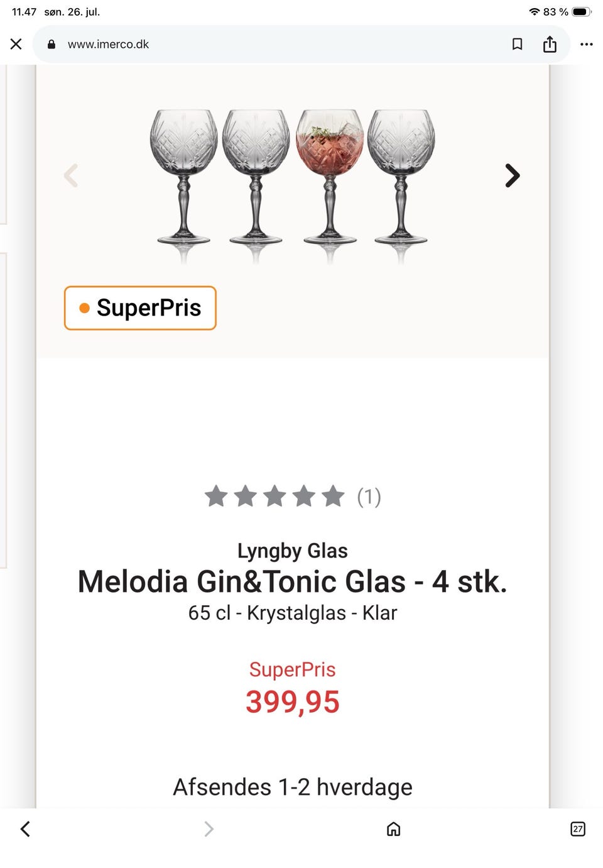Show previous product image with left chevron
Image resolution: width=603 pixels, height=868 pixels.
[71, 176]
